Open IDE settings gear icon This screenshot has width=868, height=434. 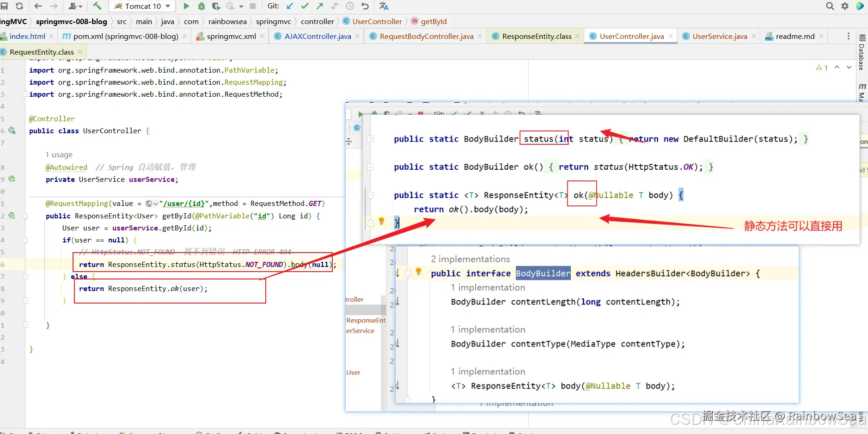845,6
